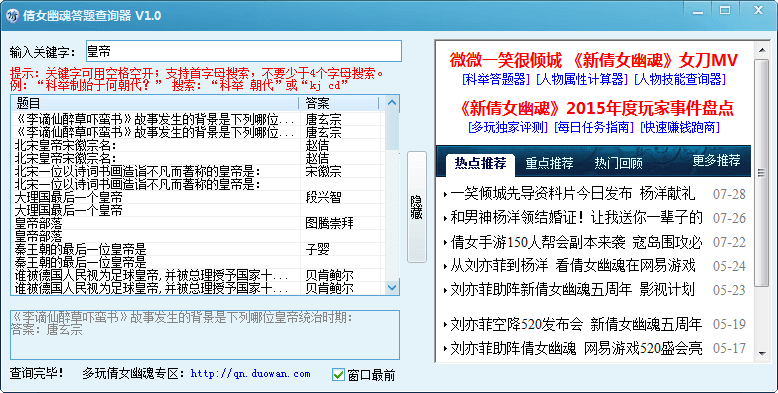Open news item 倩女手游150人帮会副本来袭
Screen dimensions: 778x393
[576, 242]
